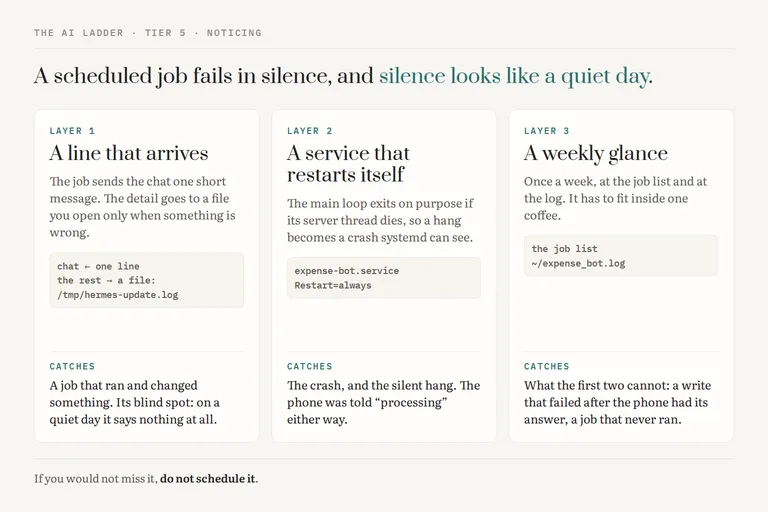Click the 'main loop exits on purpose' paragraph
Image resolution: width=768 pixels, height=512 pixels.
click(x=380, y=220)
